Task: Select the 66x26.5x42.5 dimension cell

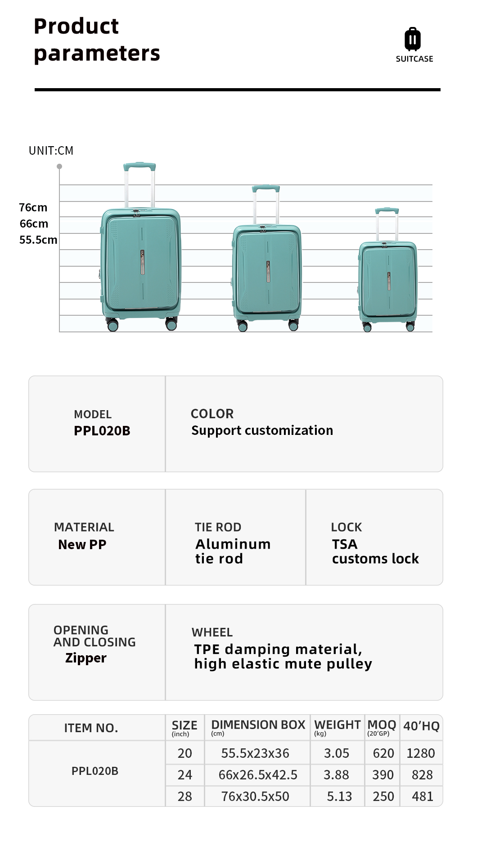Action: pos(258,775)
